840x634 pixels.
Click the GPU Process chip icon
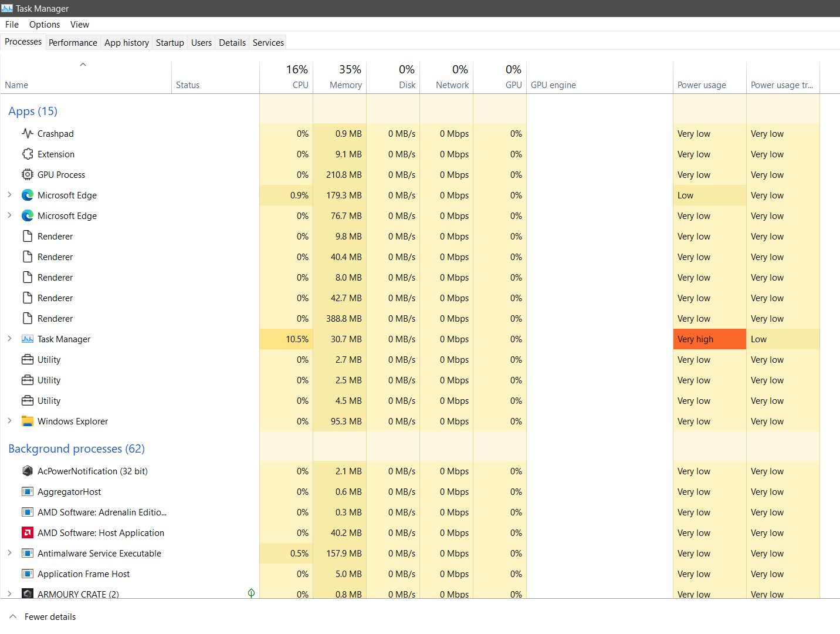click(27, 174)
